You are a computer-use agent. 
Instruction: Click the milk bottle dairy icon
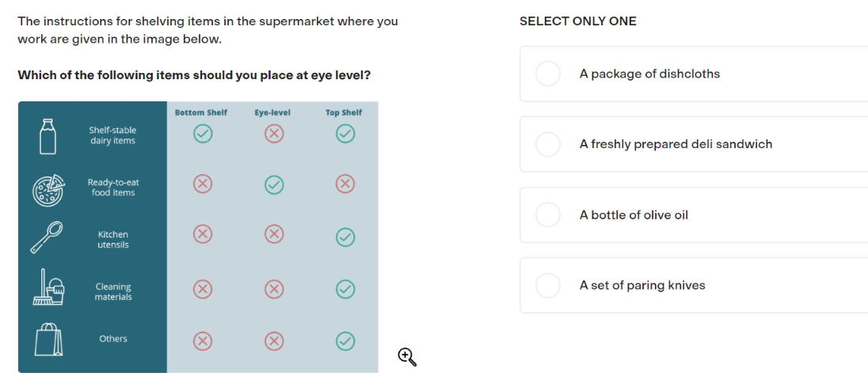pyautogui.click(x=48, y=136)
